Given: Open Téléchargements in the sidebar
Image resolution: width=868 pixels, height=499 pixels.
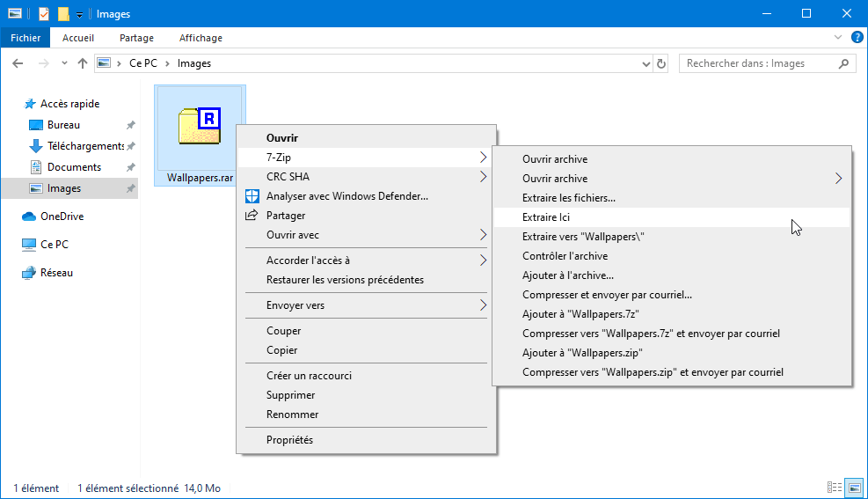Looking at the screenshot, I should click(85, 146).
